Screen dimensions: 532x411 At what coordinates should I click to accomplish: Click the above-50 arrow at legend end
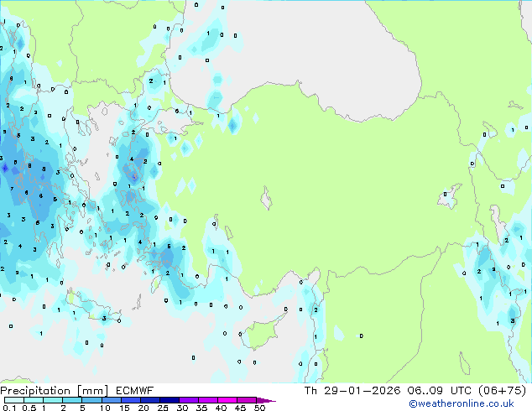(x=266, y=400)
